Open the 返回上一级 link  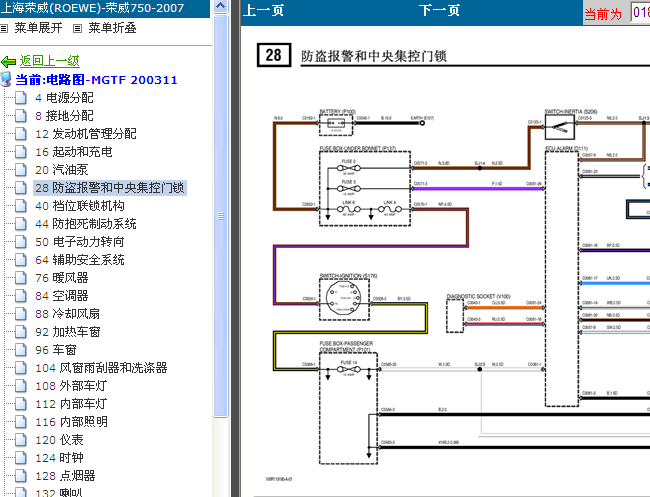49,61
